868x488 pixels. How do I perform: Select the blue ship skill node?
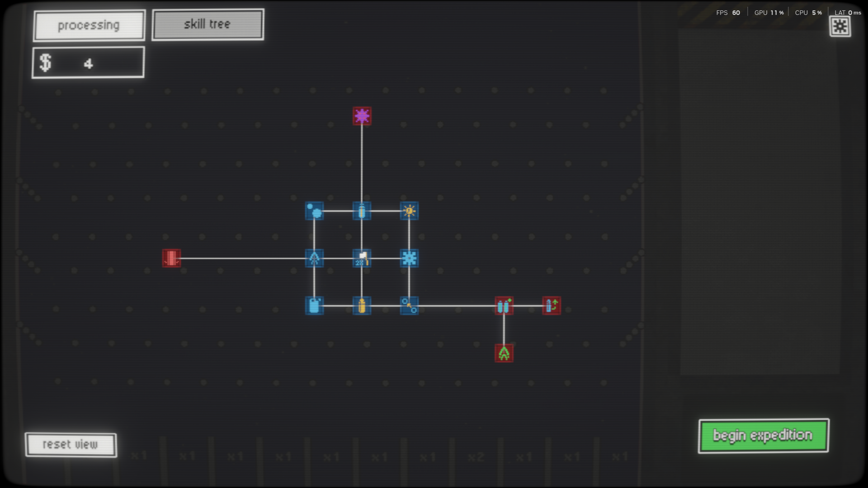pyautogui.click(x=314, y=258)
